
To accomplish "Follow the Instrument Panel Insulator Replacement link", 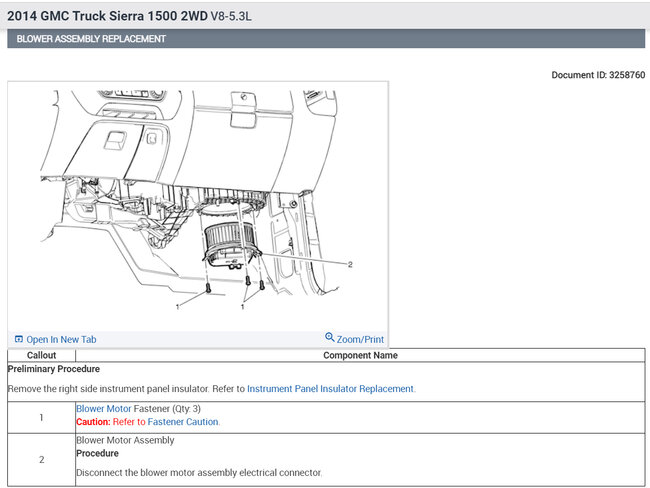I will [330, 389].
